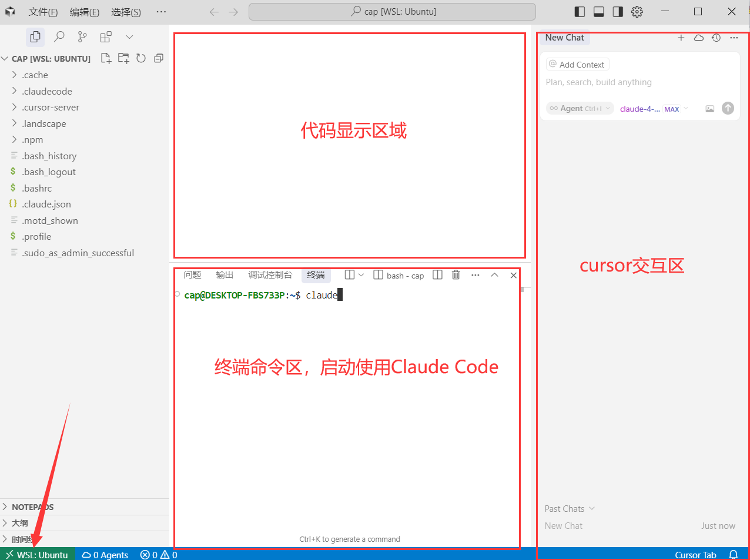Attach an image with the picture icon

pyautogui.click(x=710, y=109)
